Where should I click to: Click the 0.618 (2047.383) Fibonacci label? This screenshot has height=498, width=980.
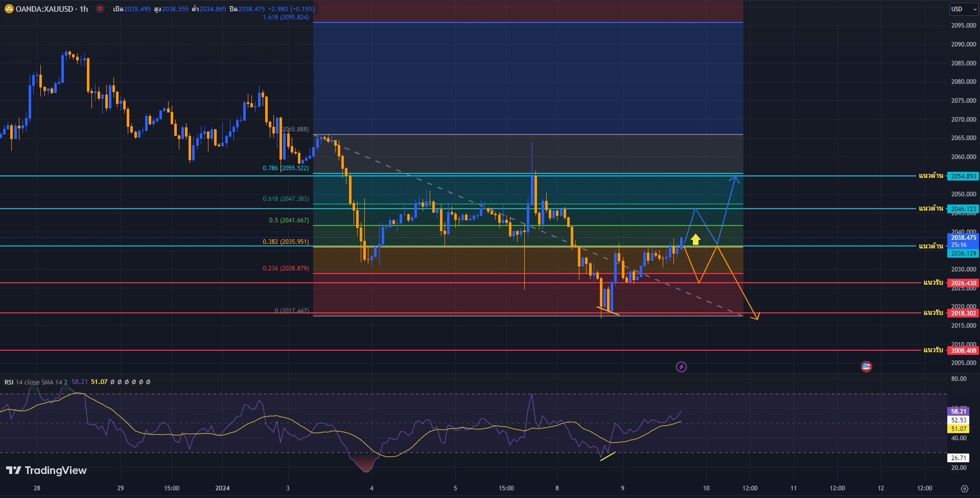(286, 199)
